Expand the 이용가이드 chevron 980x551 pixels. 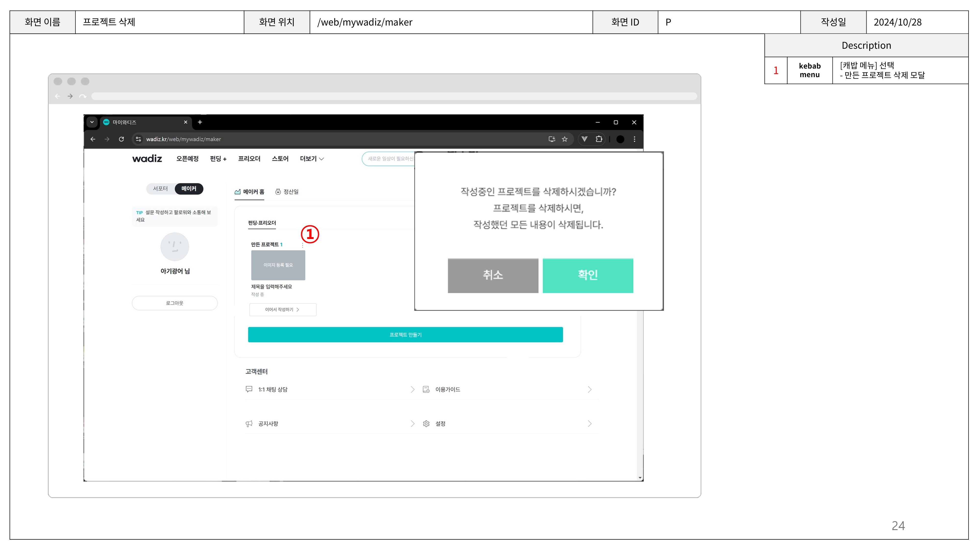click(589, 389)
